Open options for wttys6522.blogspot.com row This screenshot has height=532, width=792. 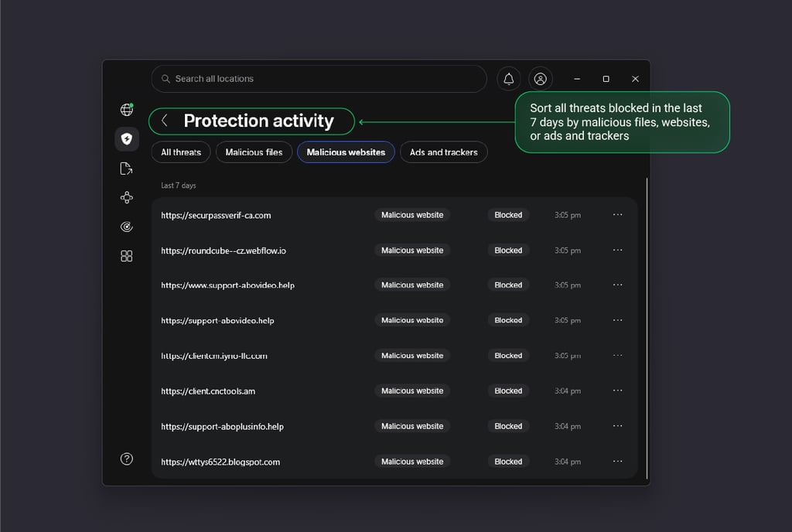tap(618, 462)
